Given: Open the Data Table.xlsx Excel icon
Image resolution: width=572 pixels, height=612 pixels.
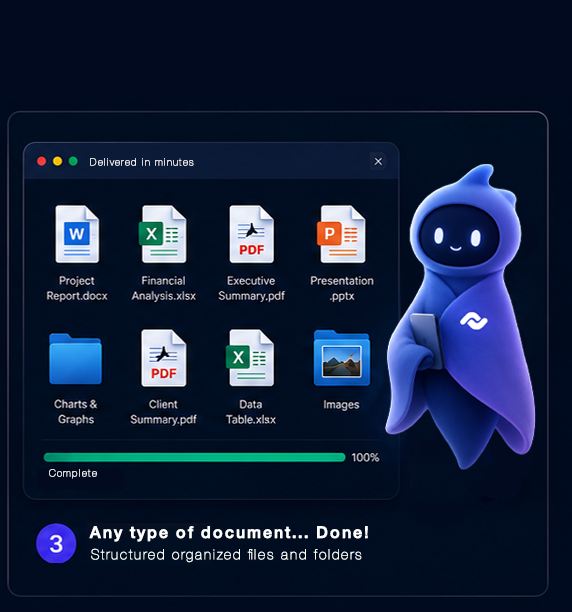Looking at the screenshot, I should (x=250, y=358).
